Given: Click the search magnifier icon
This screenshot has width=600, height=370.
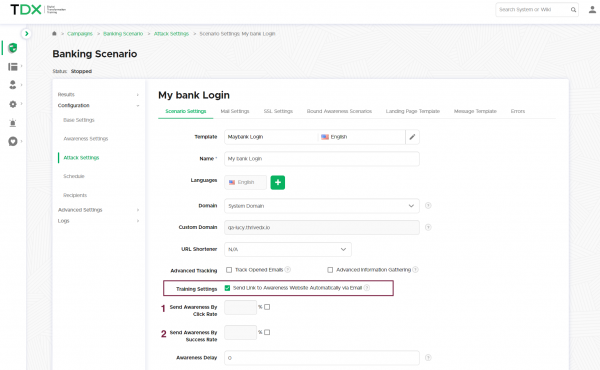Looking at the screenshot, I should (x=573, y=10).
